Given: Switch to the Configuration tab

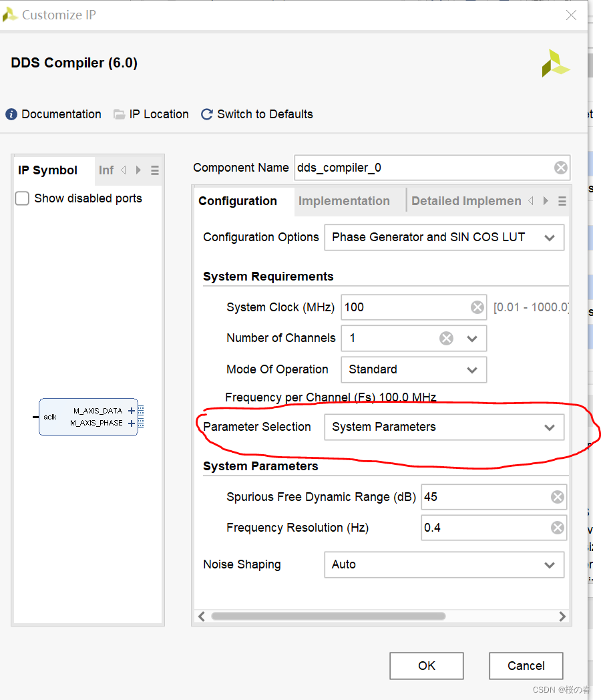Looking at the screenshot, I should coord(238,201).
